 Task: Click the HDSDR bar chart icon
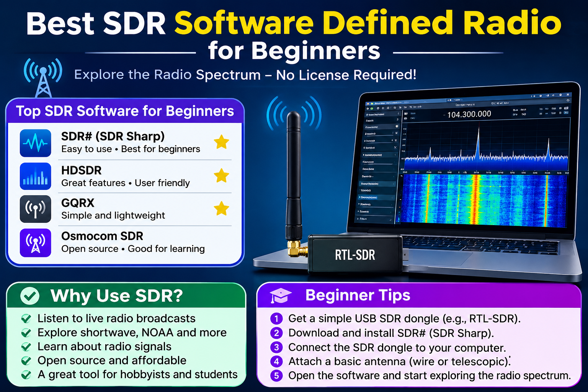tap(35, 176)
